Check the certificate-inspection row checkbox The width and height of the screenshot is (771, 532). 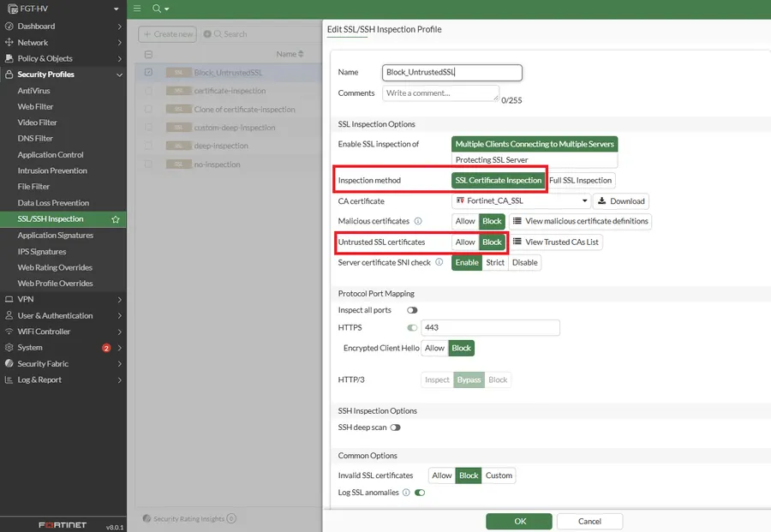[148, 91]
